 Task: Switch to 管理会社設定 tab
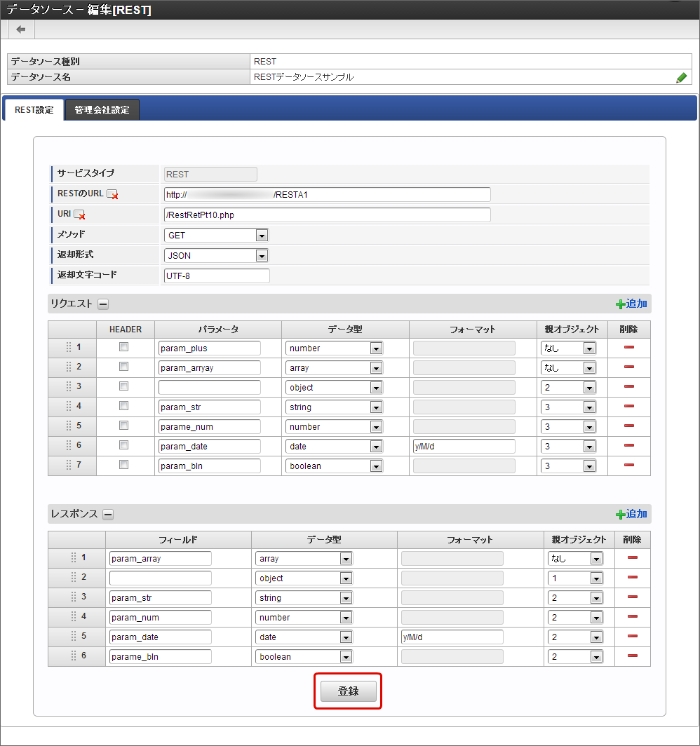(x=102, y=110)
